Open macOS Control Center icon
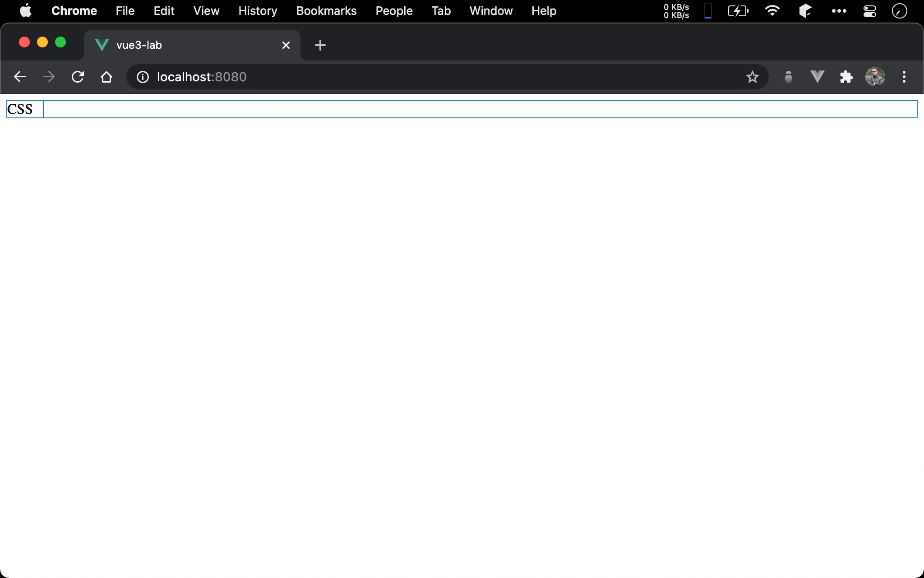This screenshot has width=924, height=578. [x=869, y=11]
